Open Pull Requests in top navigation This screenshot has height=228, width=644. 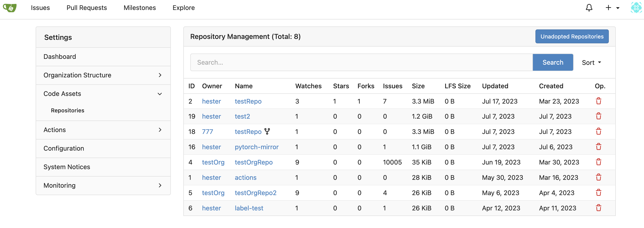[87, 8]
